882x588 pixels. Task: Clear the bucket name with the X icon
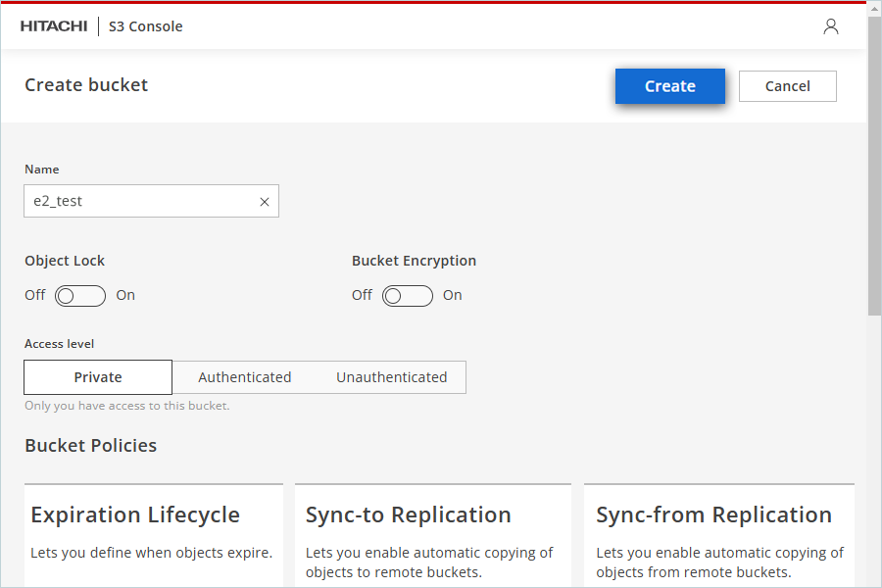point(265,202)
